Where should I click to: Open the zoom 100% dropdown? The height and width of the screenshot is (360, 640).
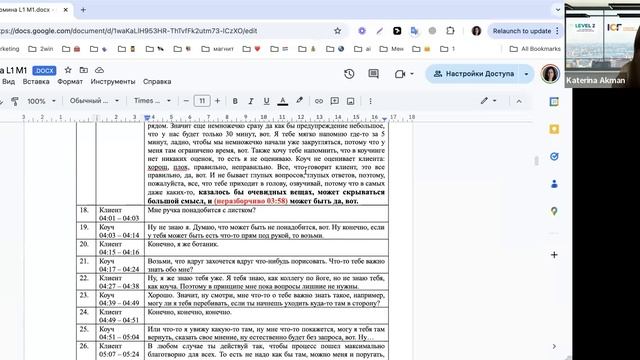41,101
